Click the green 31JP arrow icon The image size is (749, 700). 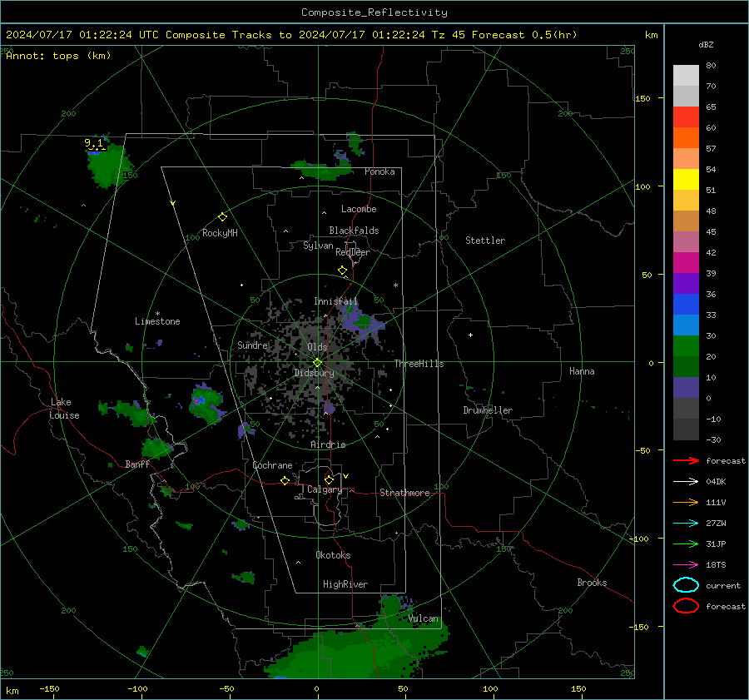tap(686, 544)
